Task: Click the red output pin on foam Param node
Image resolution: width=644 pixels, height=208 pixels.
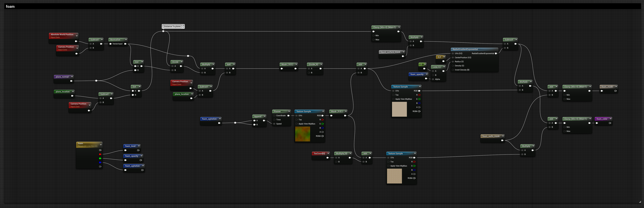Action: point(100,154)
